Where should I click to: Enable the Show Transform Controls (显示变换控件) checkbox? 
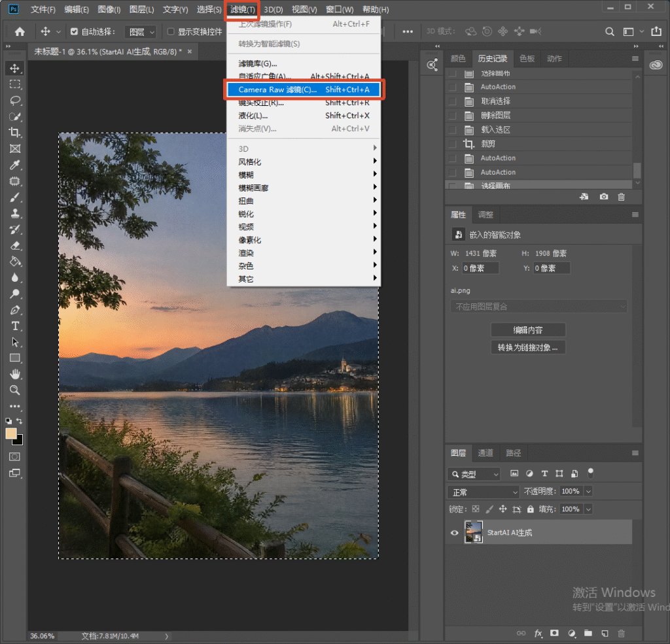click(171, 31)
